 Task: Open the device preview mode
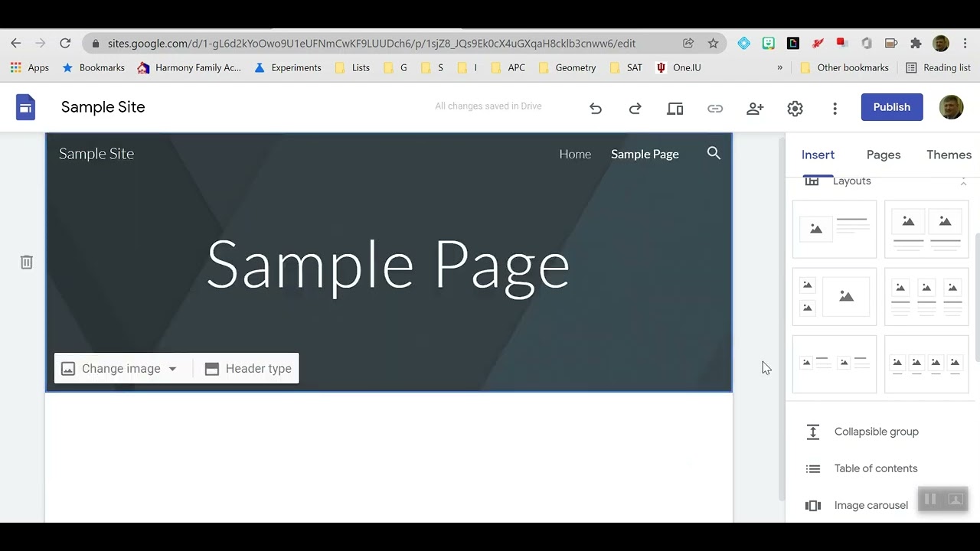point(675,109)
